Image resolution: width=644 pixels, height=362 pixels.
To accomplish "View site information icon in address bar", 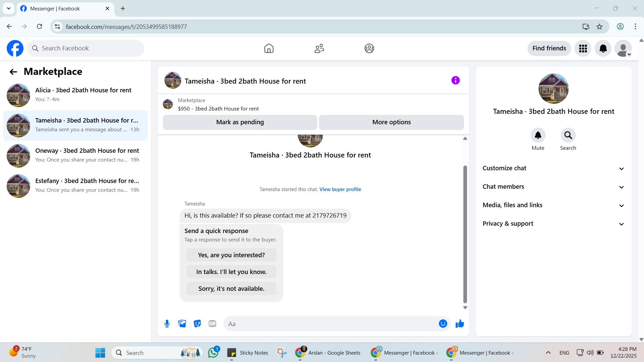I will click(x=58, y=27).
